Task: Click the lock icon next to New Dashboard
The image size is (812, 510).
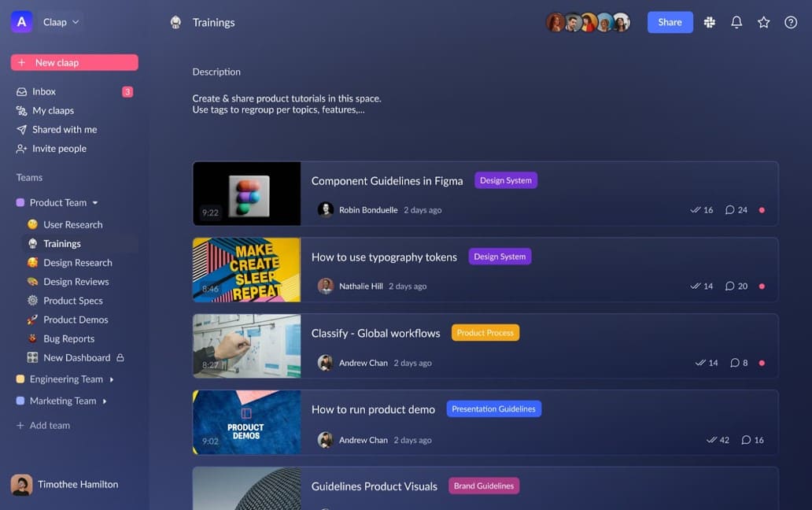Action: click(x=120, y=357)
